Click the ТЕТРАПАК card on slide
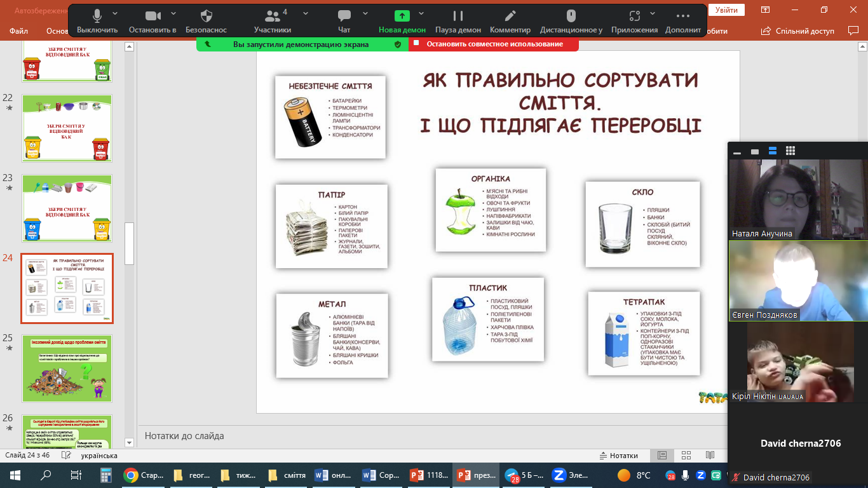The height and width of the screenshot is (488, 868). click(644, 334)
